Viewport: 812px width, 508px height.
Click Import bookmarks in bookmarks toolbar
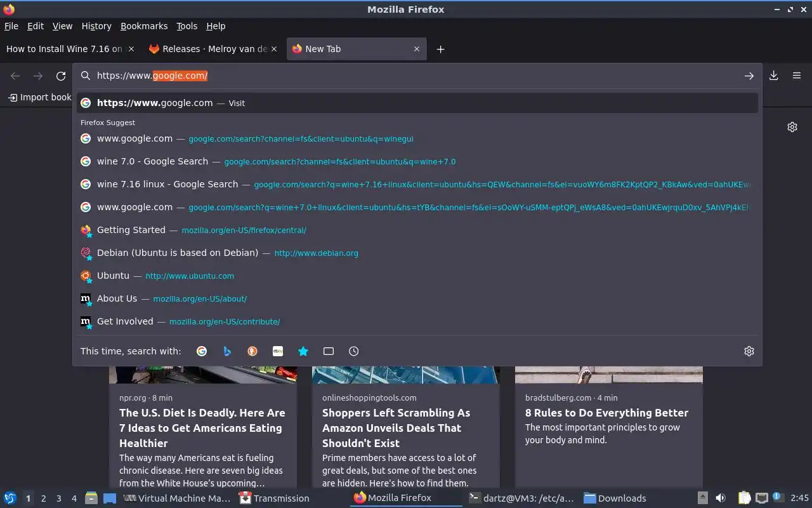coord(39,97)
